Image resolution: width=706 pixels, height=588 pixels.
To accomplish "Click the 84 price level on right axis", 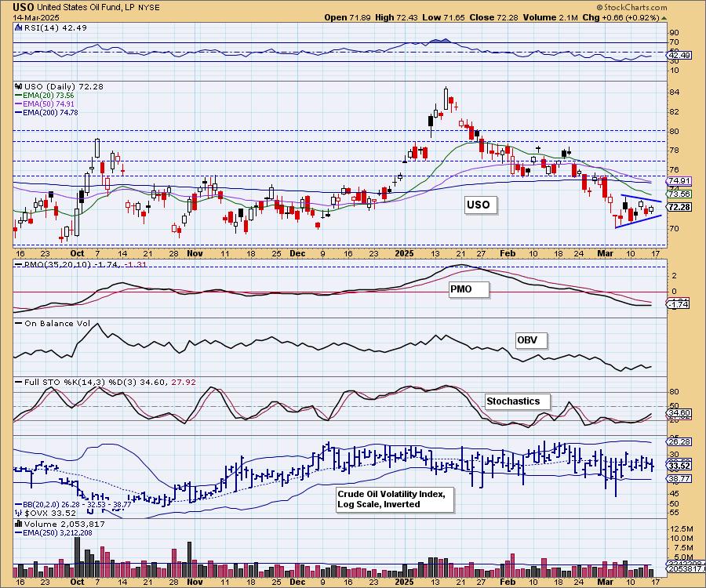I will point(675,93).
